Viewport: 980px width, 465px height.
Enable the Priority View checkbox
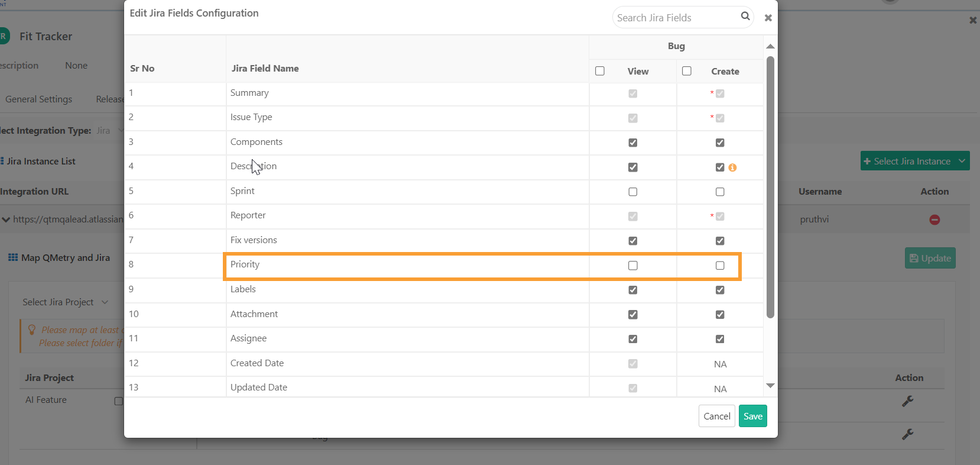coord(633,266)
